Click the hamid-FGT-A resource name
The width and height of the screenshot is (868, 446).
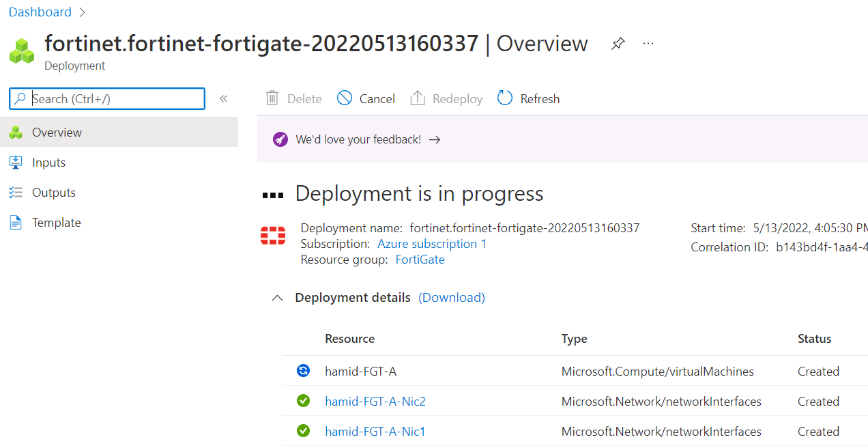[x=361, y=372]
